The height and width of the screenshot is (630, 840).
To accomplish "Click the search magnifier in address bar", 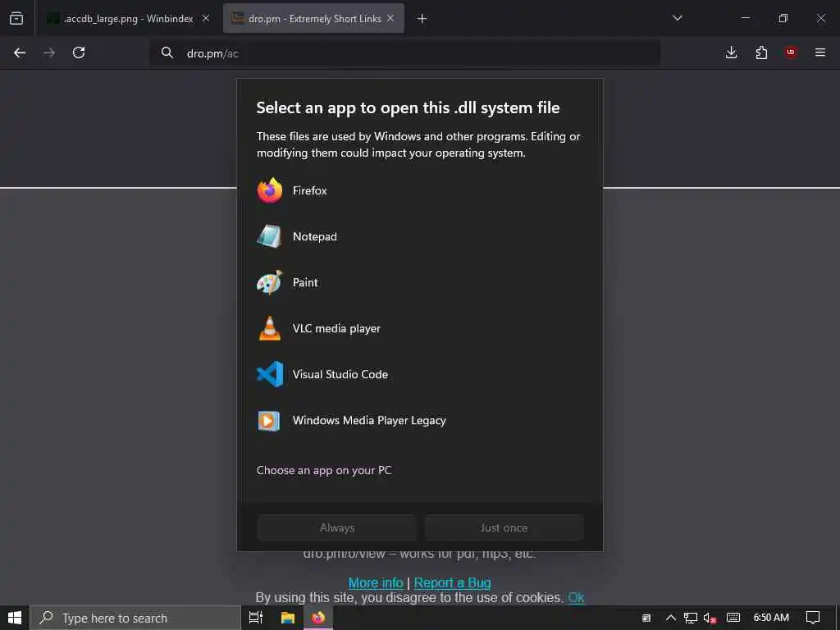I will [x=167, y=52].
